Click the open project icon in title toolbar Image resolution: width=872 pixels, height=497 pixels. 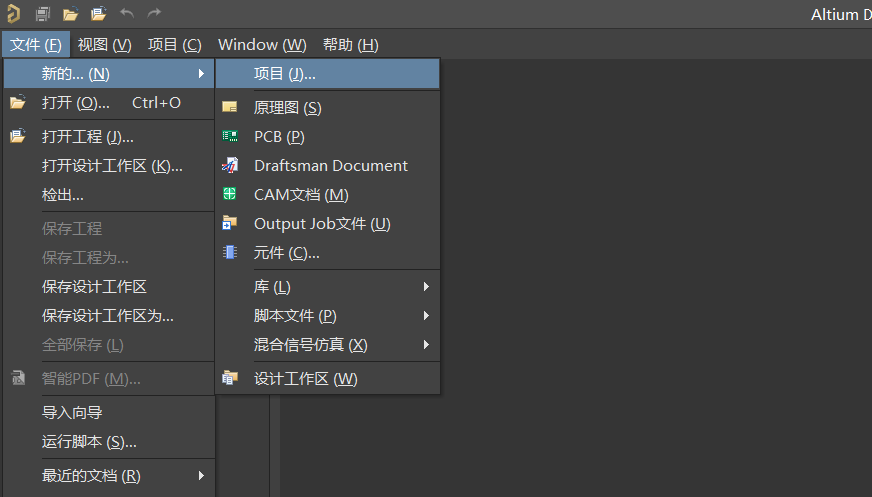tap(98, 14)
